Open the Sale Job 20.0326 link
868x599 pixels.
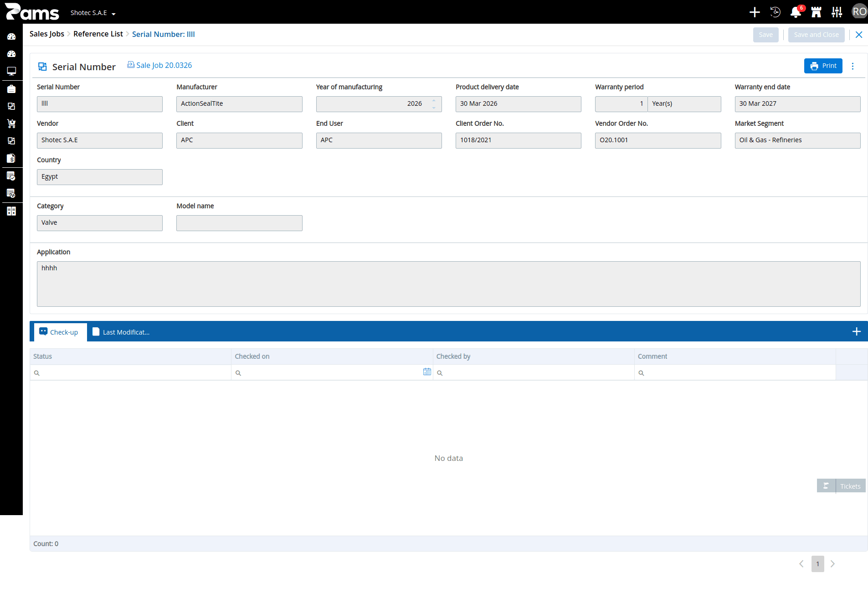159,65
